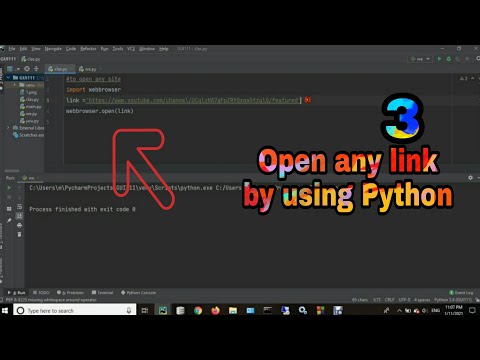Open the Run menu in menu bar
Screen dimensions: 480x360
pyautogui.click(x=105, y=49)
